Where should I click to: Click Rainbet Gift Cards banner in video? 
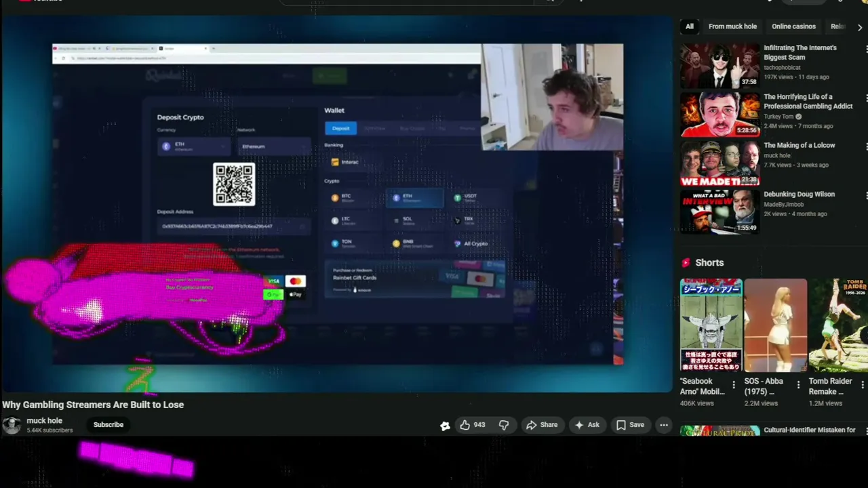coord(415,279)
